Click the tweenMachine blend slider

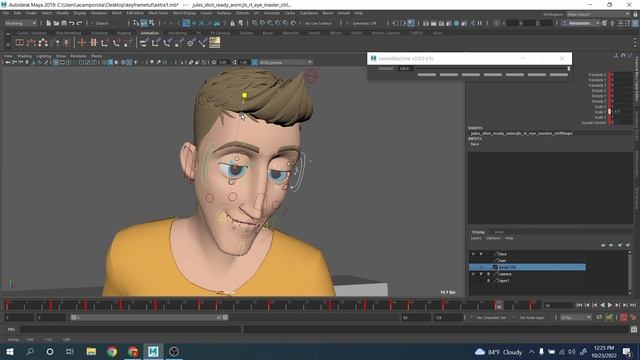click(492, 69)
